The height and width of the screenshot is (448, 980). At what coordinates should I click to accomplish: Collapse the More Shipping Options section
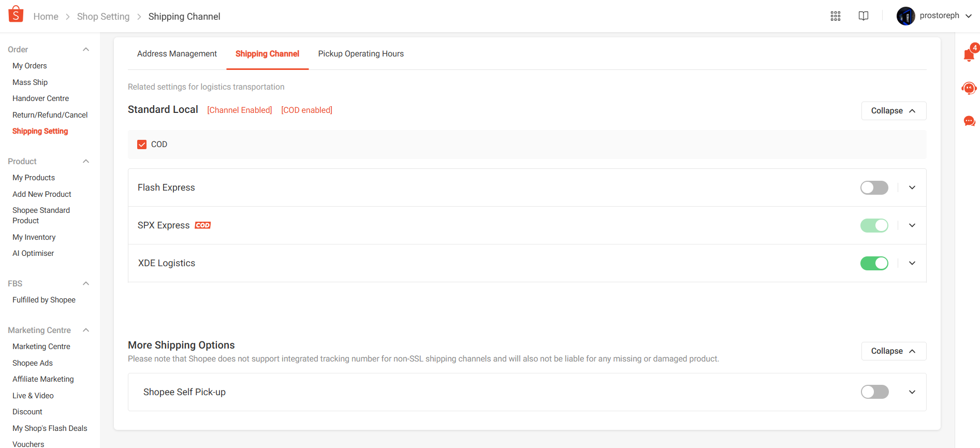(x=894, y=351)
